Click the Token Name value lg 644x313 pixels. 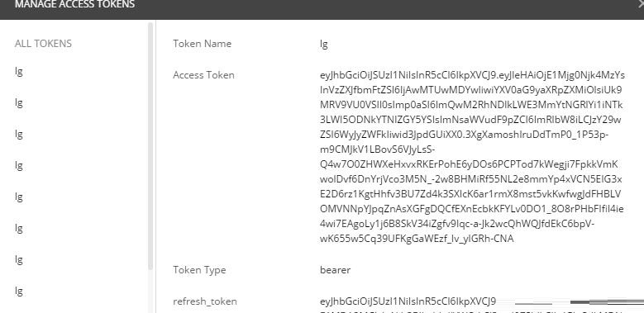point(323,45)
